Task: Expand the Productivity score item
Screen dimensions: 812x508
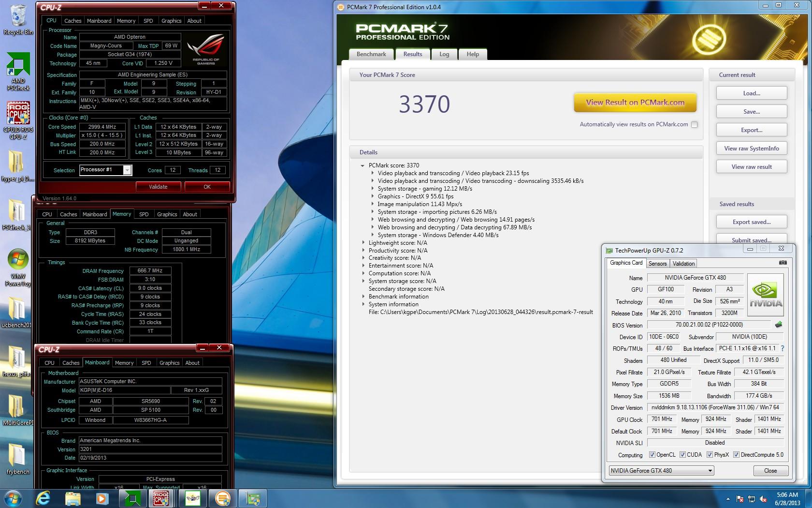Action: pyautogui.click(x=363, y=251)
